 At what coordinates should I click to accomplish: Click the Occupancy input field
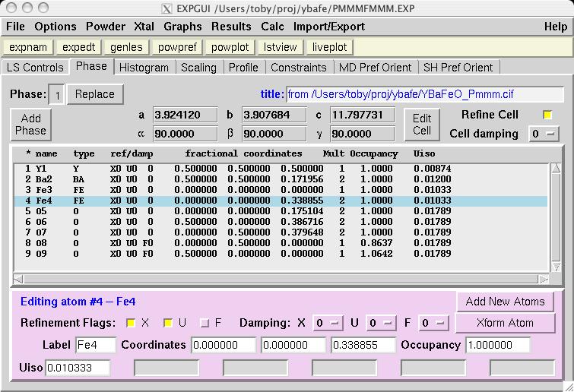(498, 345)
